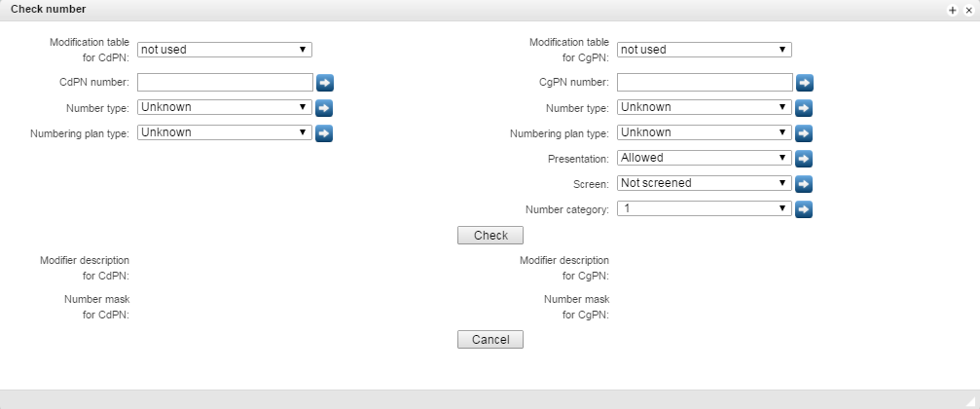This screenshot has height=409, width=980.
Task: Focus the CgPN number input field
Action: pos(705,83)
